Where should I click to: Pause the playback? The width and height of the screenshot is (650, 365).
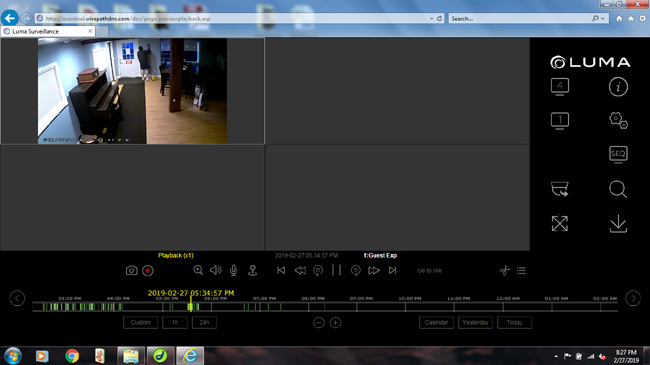[x=336, y=270]
